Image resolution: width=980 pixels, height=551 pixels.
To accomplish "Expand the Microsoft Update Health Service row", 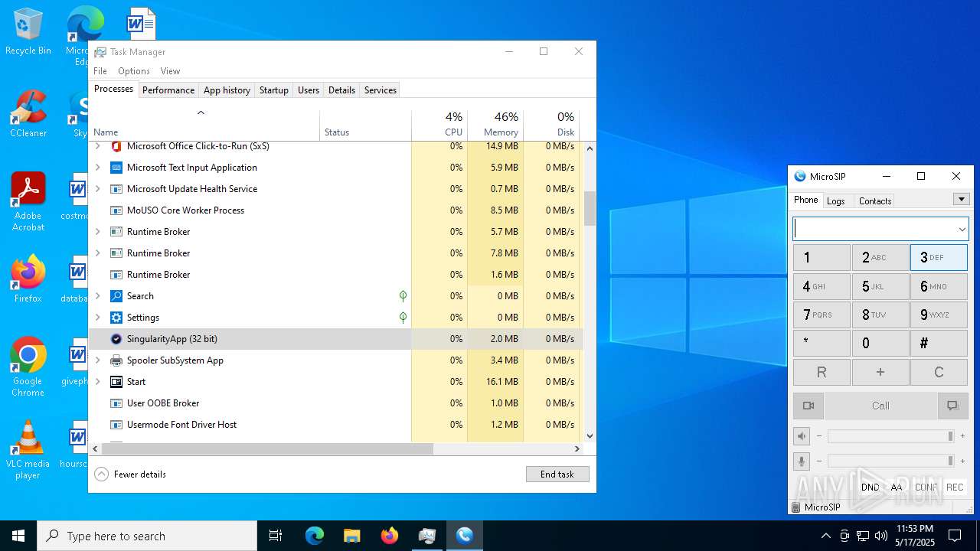I will click(x=97, y=189).
